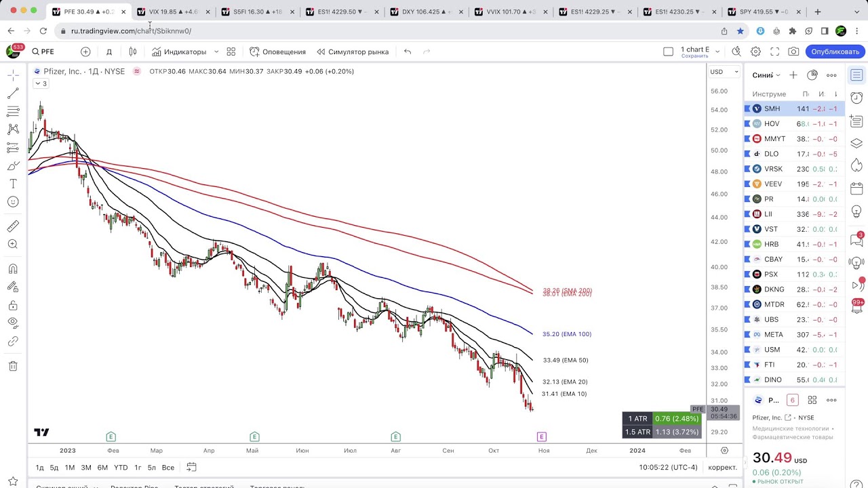Select the 1М time range
This screenshot has height=488, width=868.
(70, 467)
